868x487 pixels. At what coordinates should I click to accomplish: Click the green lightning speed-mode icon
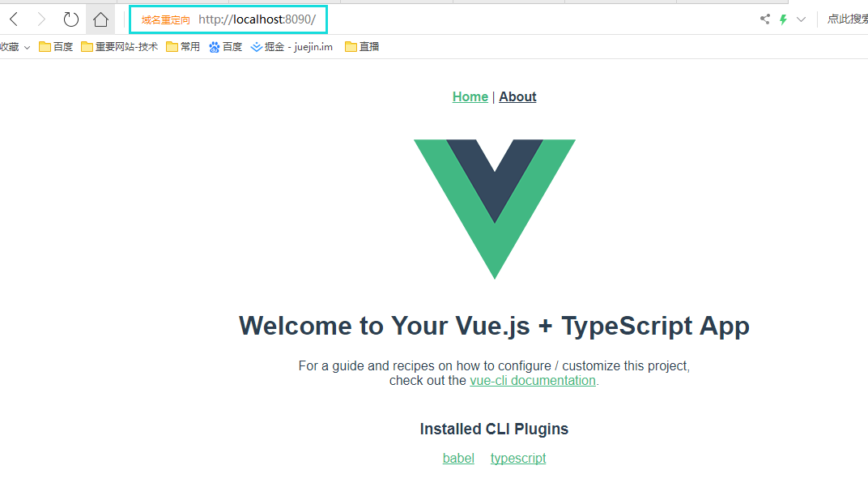[x=783, y=19]
